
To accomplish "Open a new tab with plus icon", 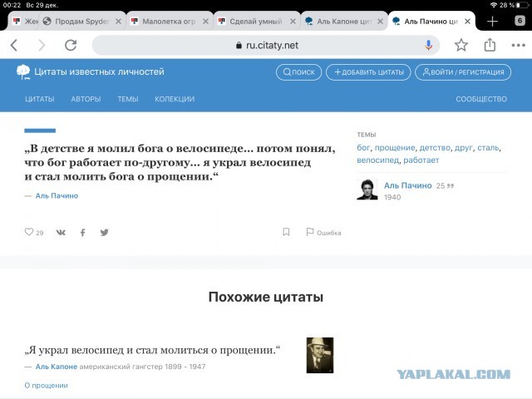I will [x=492, y=22].
